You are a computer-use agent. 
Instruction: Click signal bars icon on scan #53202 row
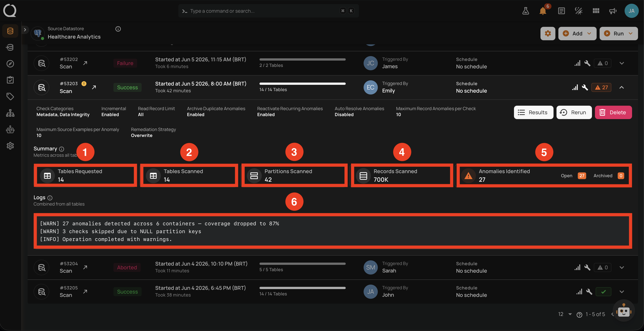tap(577, 63)
